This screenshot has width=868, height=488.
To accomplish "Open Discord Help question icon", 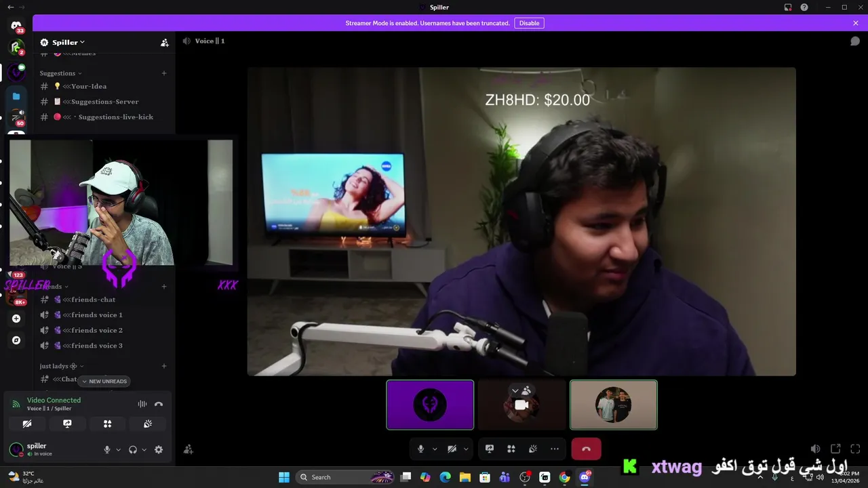I will [804, 7].
